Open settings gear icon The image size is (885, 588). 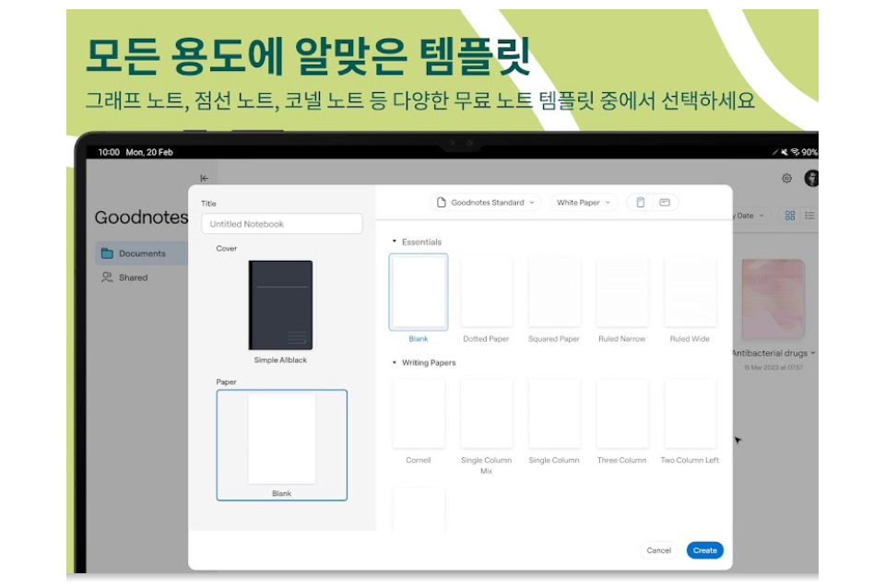point(786,178)
